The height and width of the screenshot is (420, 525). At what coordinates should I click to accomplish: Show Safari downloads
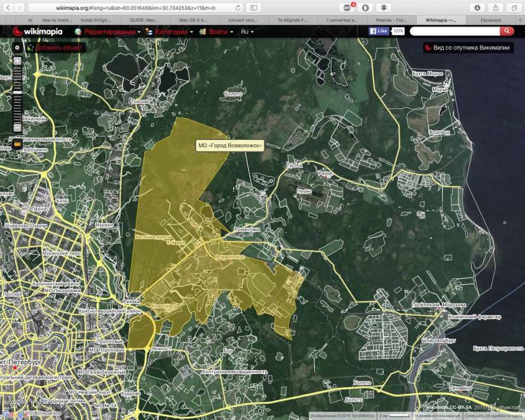click(x=478, y=8)
